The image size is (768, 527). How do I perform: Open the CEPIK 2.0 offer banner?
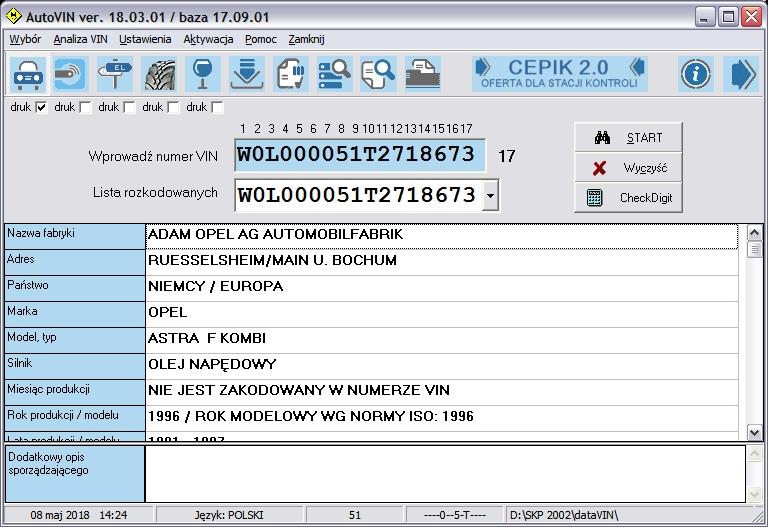(x=560, y=74)
